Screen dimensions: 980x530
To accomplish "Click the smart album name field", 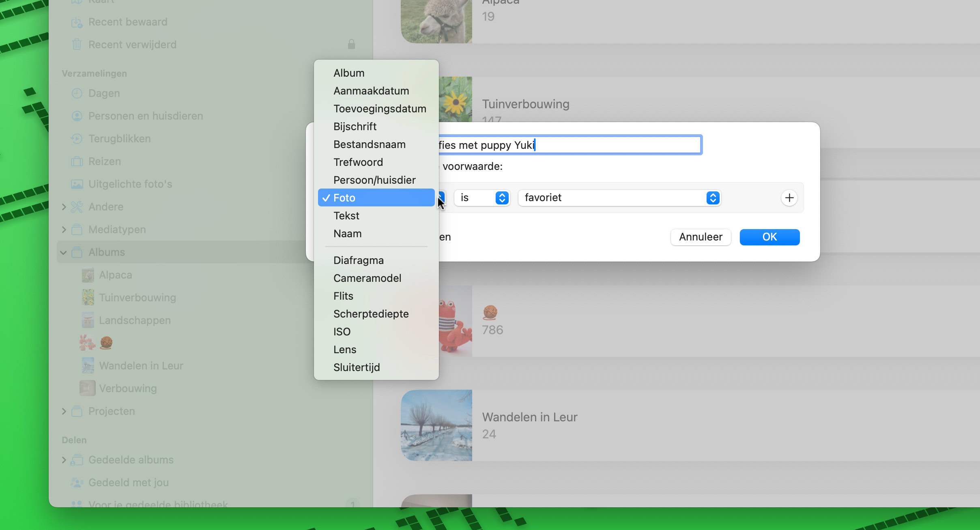I will 570,145.
